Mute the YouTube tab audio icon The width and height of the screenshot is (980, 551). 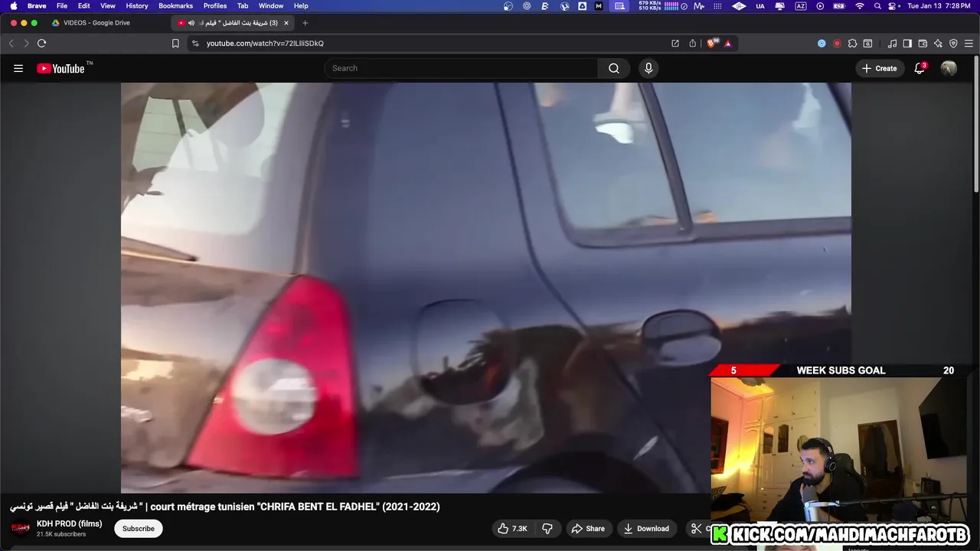click(x=191, y=23)
